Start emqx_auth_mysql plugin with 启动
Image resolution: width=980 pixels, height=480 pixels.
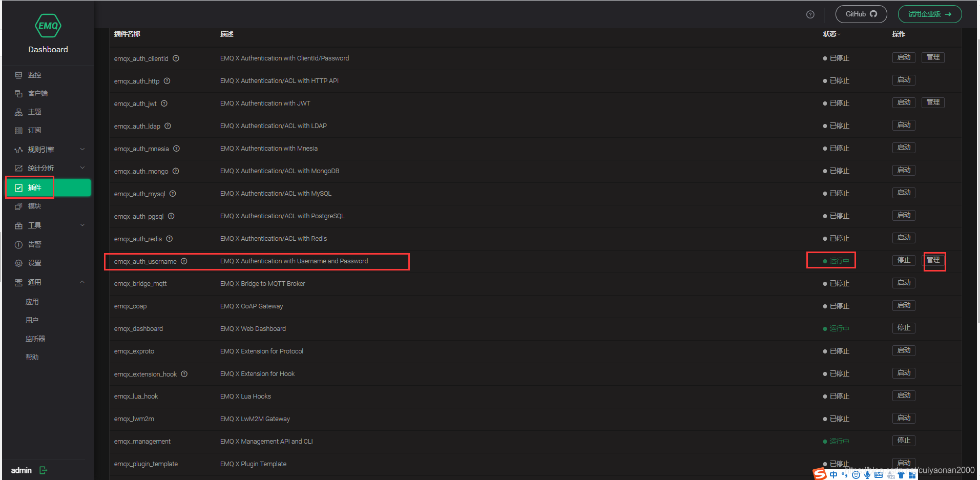point(904,193)
